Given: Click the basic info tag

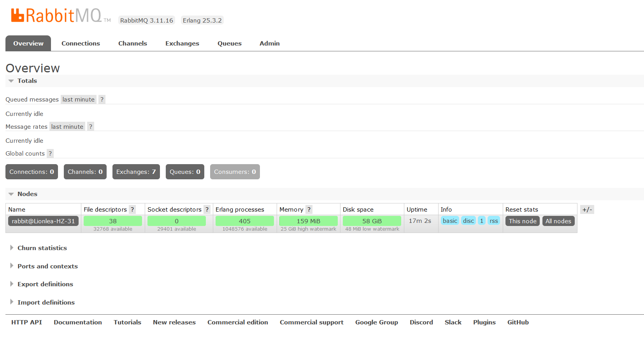Looking at the screenshot, I should coord(450,221).
